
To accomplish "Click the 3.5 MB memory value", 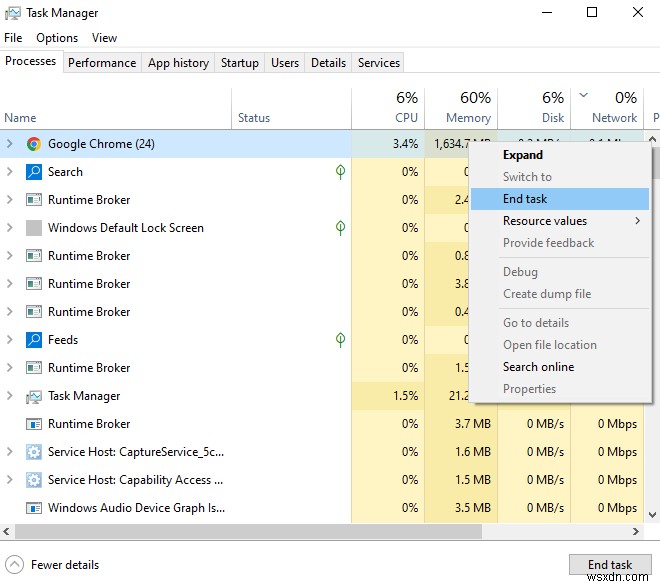I will pos(473,508).
